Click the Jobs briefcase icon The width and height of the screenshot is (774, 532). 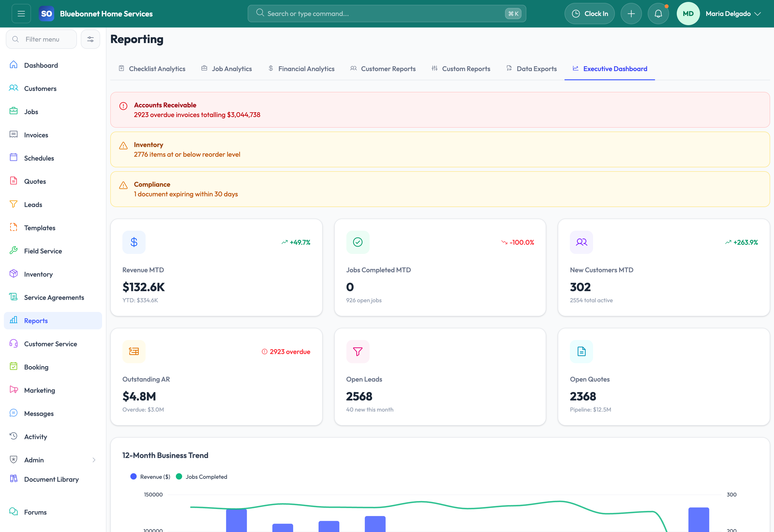(x=14, y=111)
